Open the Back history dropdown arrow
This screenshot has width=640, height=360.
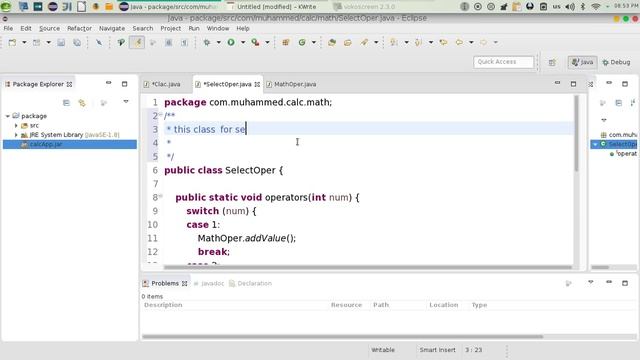coord(471,42)
